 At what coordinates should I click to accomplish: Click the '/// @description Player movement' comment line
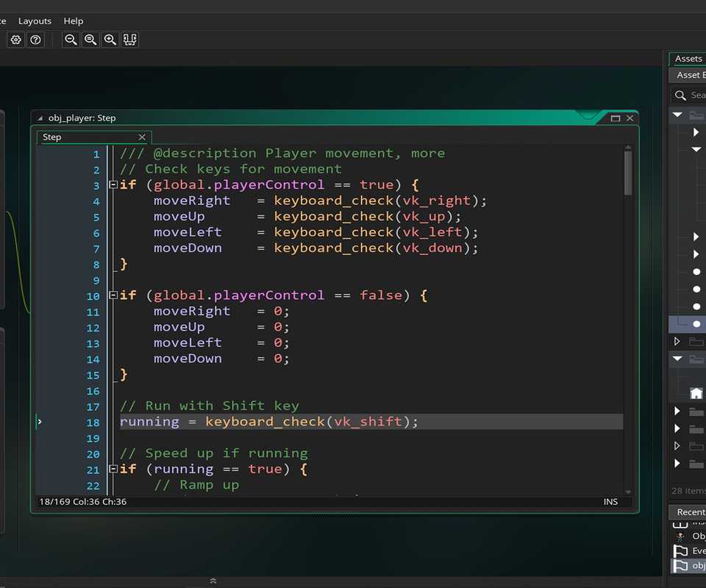tap(282, 153)
